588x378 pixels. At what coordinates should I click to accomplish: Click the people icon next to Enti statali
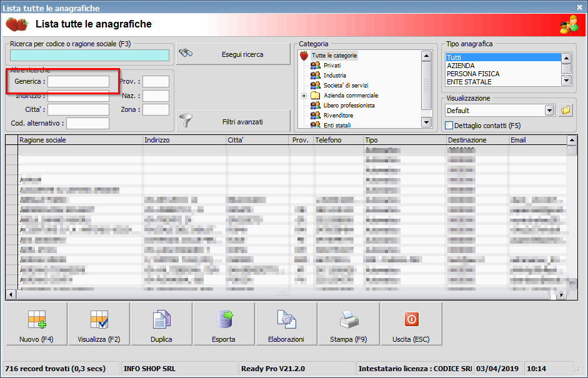click(x=316, y=124)
